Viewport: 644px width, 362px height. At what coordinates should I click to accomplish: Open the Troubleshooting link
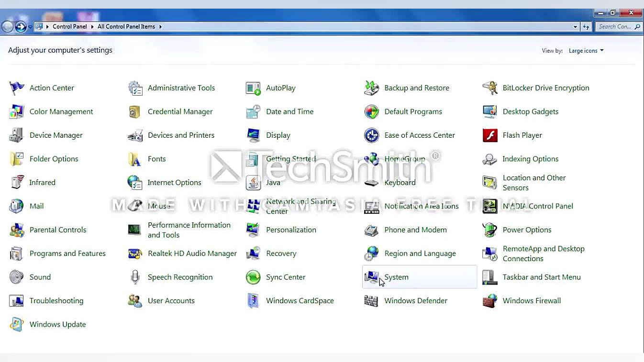[56, 301]
